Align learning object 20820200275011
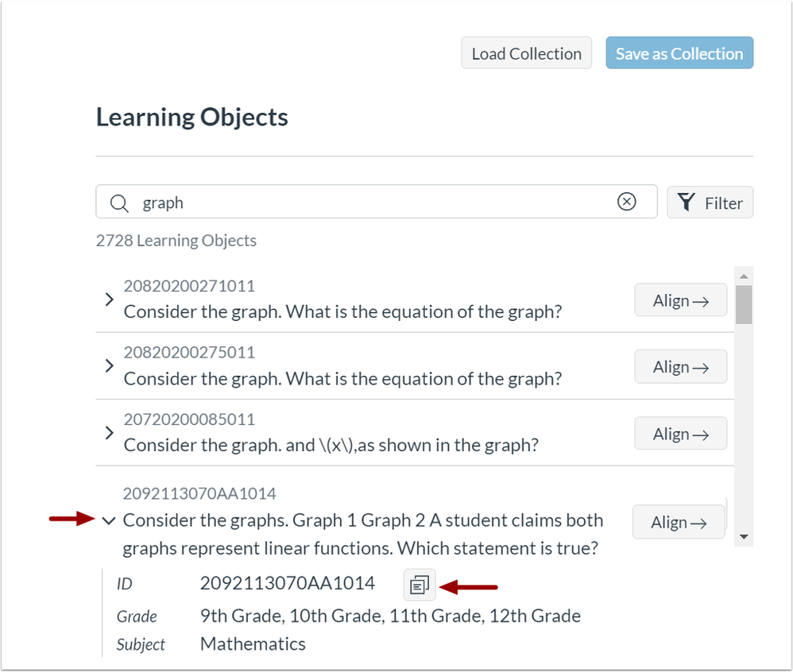 pos(680,367)
